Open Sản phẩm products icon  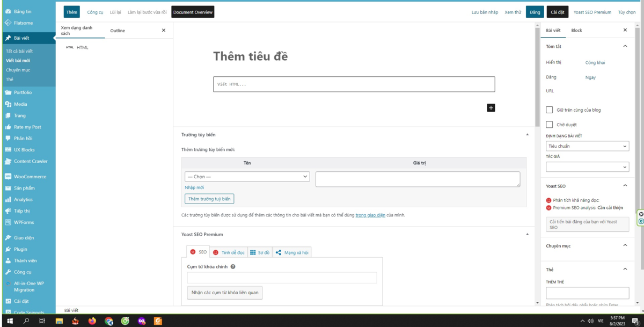pyautogui.click(x=8, y=188)
